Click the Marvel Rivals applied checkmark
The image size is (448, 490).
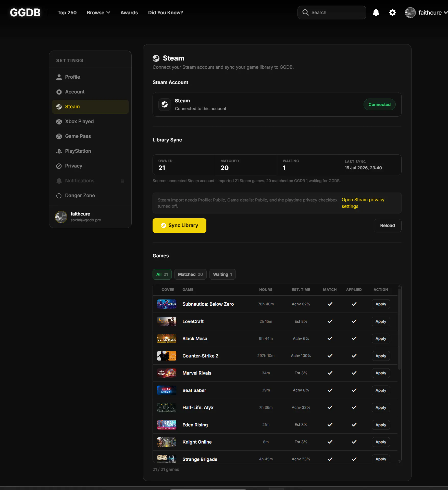pos(354,373)
